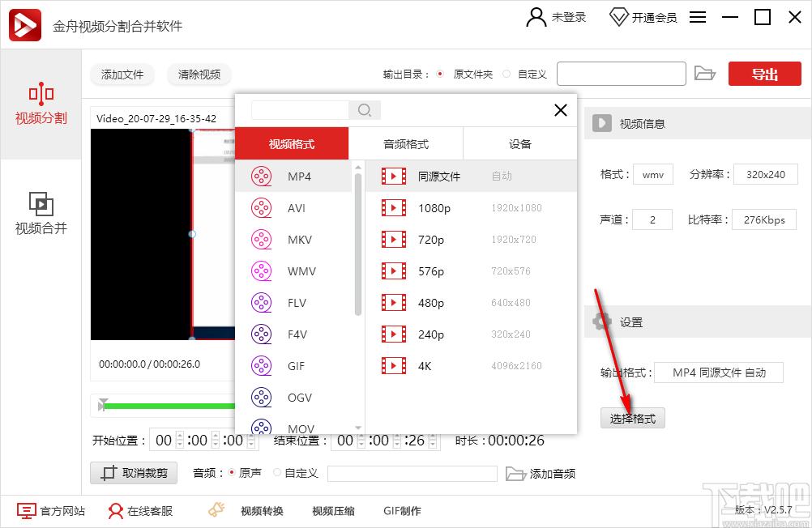This screenshot has width=812, height=528.
Task: Select AVI format in the list
Action: pos(293,207)
